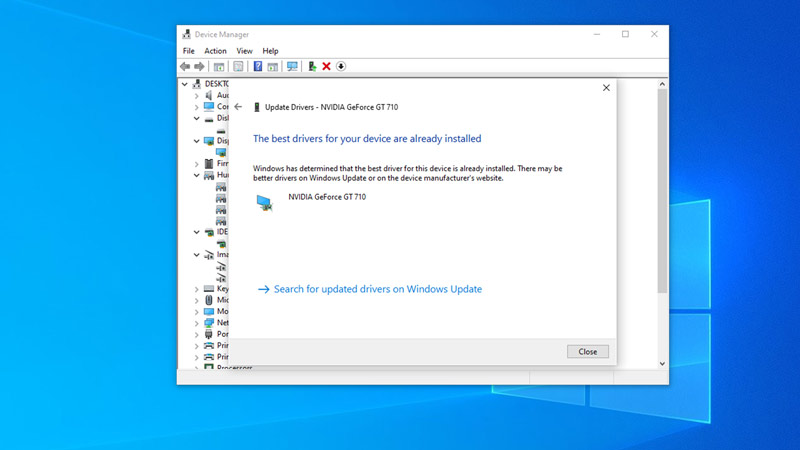The image size is (800, 450).
Task: Click the update driver green-arrow toolbar icon
Action: (x=312, y=66)
